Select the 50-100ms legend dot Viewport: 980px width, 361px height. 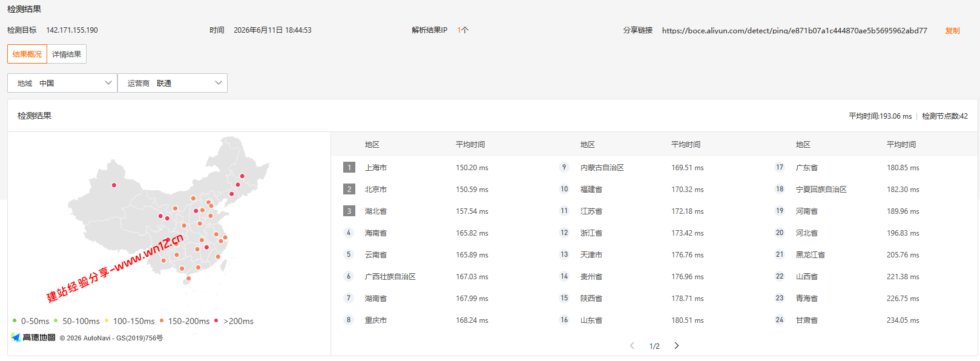56,320
